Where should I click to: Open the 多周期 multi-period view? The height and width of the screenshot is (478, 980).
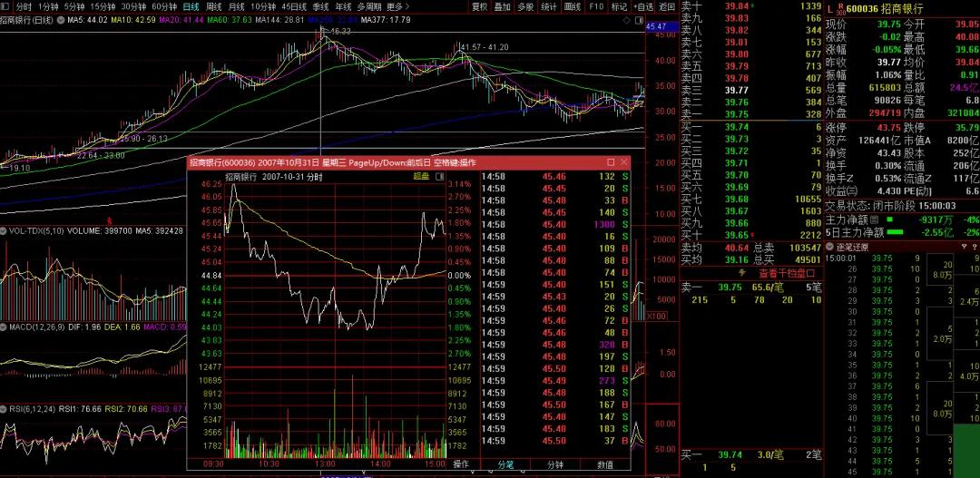point(368,6)
